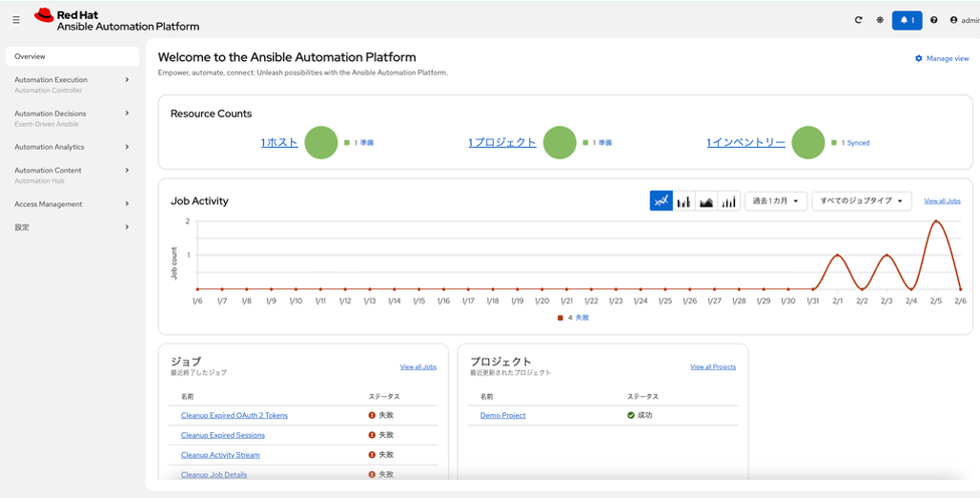
Task: Click failed status icon for Cleanup Expired Sessions
Action: point(372,435)
